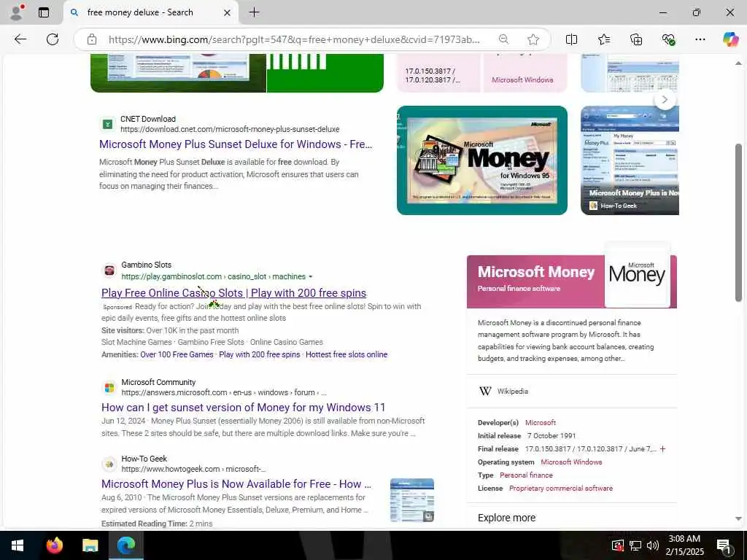
Task: Open Browser essentials heart icon
Action: [668, 39]
